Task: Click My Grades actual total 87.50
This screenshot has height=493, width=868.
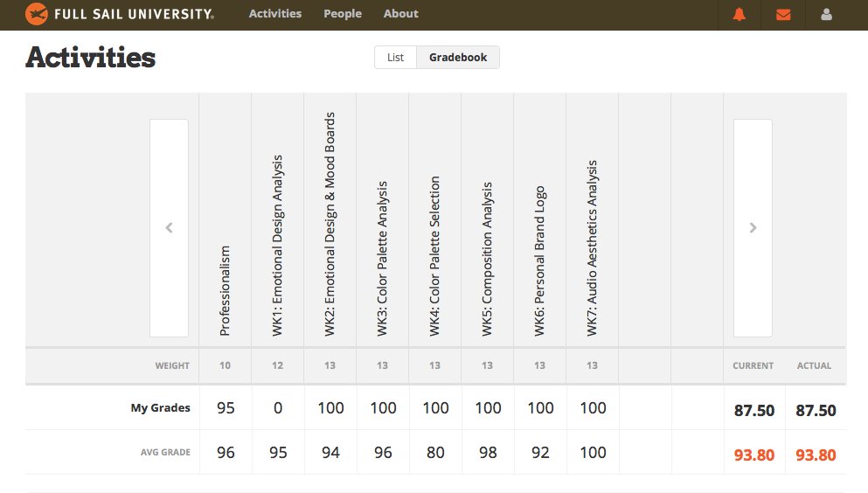Action: click(816, 411)
